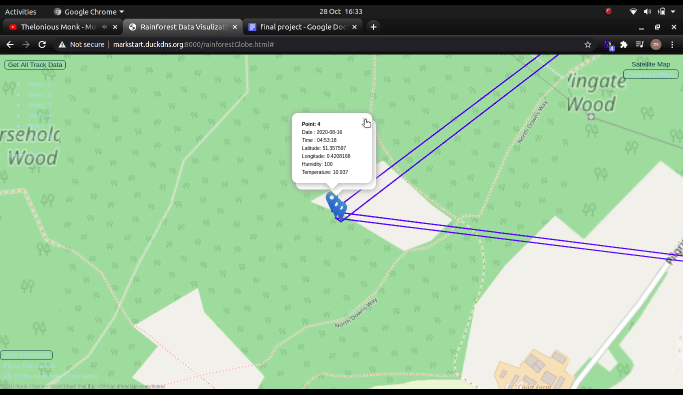Close the final project Google Docs tab
This screenshot has width=683, height=395.
pyautogui.click(x=355, y=27)
